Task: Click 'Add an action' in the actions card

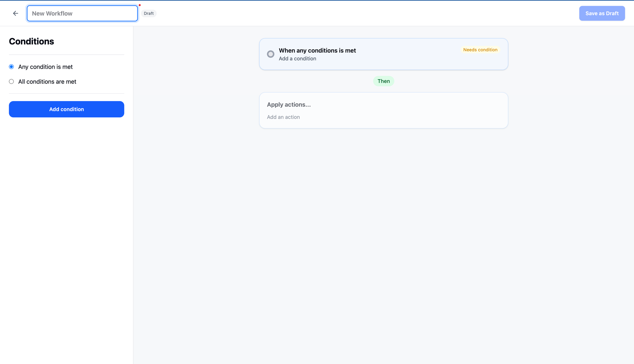Action: click(283, 117)
